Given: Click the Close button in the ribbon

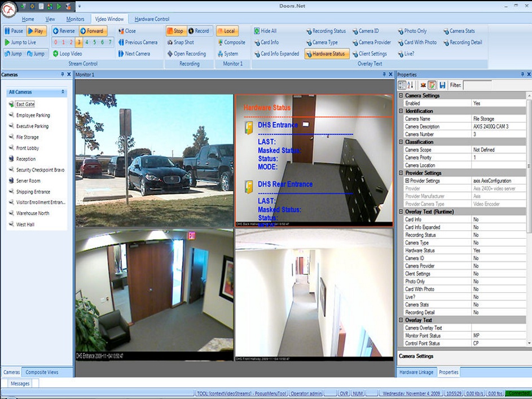Looking at the screenshot, I should point(127,31).
